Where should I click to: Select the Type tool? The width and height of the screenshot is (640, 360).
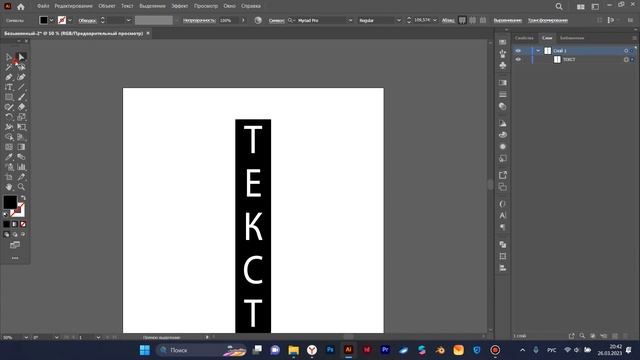pos(9,87)
